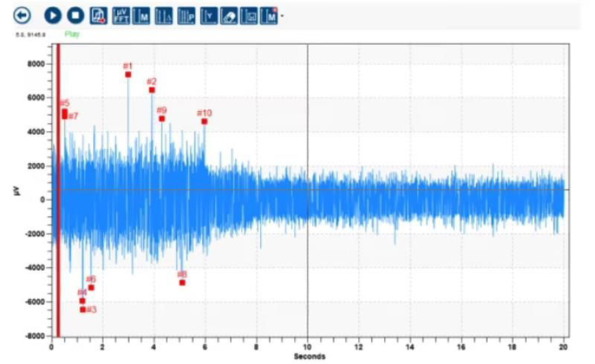Screen dimensions: 595x364
Task: Select the M marker tool icon
Action: [142, 15]
